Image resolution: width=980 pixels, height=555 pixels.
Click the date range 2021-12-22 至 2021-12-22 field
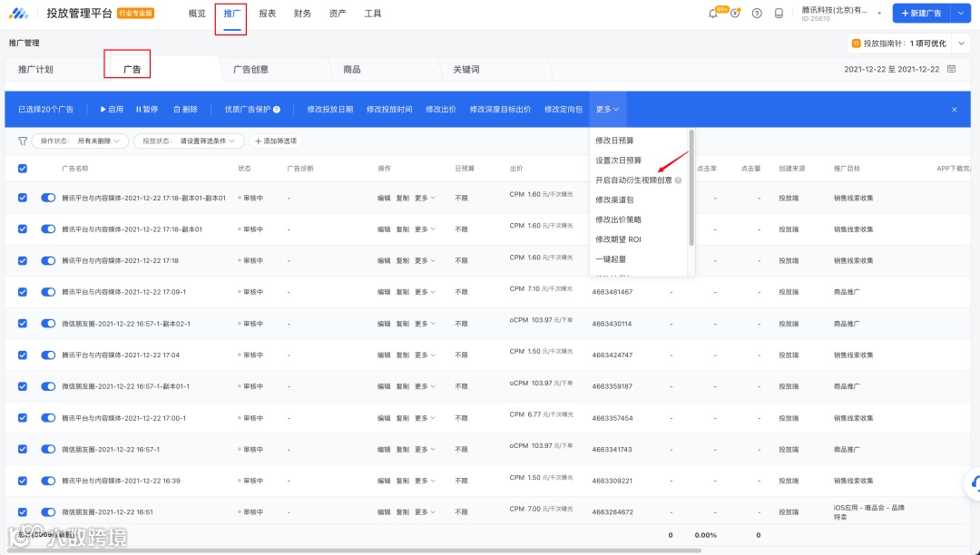click(x=891, y=69)
